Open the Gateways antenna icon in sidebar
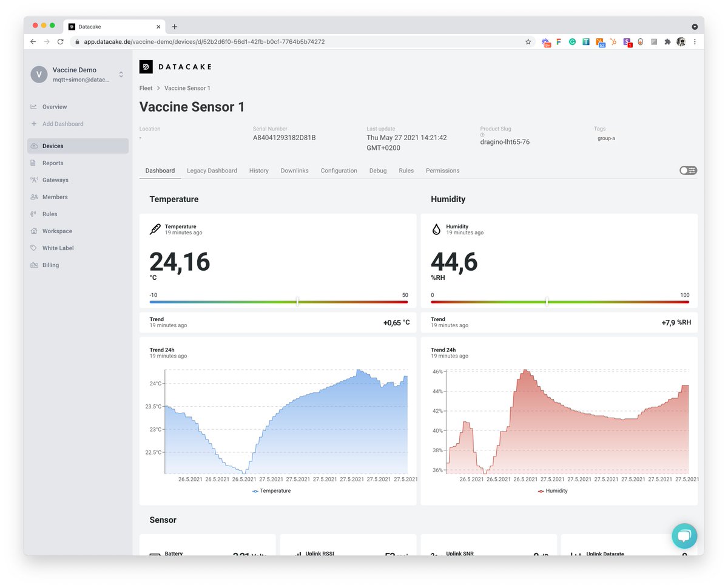This screenshot has width=728, height=587. [34, 180]
